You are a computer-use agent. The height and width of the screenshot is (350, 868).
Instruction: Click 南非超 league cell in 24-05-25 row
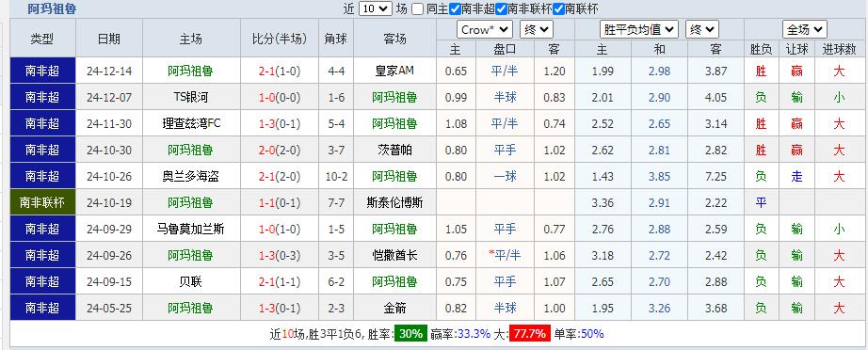click(42, 308)
